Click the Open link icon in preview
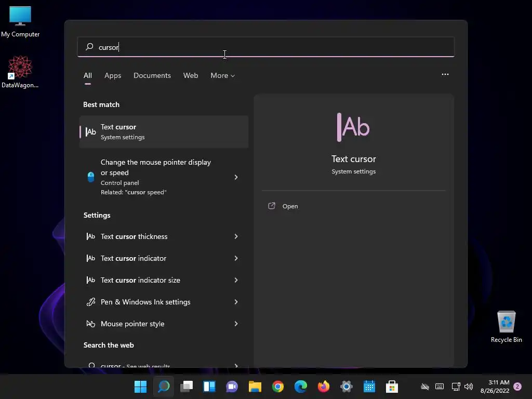The image size is (532, 399). (x=272, y=206)
